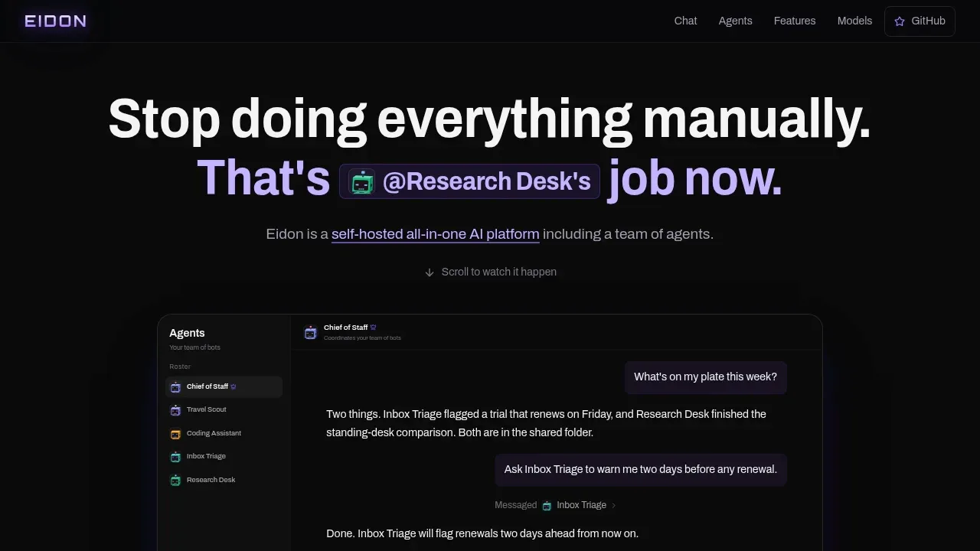980x551 pixels.
Task: Click the "Done. Inbox Triage will flag" reply
Action: pos(482,533)
